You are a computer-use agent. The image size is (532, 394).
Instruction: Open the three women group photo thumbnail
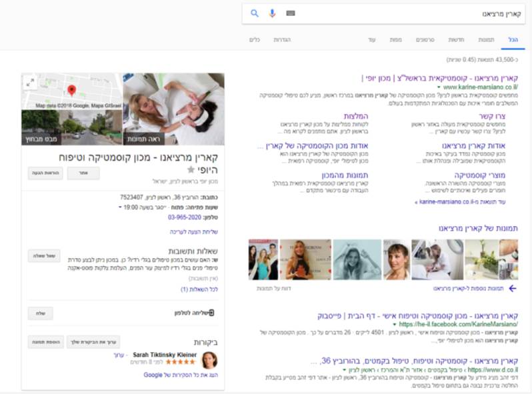pos(263,259)
